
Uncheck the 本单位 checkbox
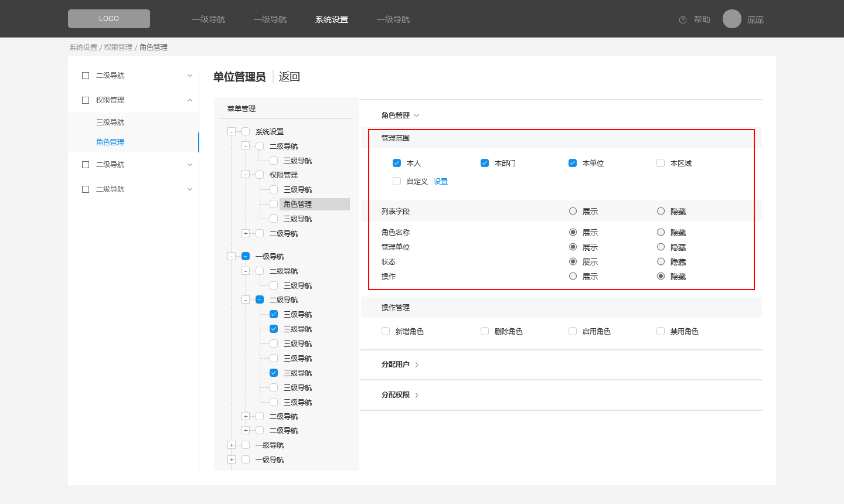click(x=573, y=163)
